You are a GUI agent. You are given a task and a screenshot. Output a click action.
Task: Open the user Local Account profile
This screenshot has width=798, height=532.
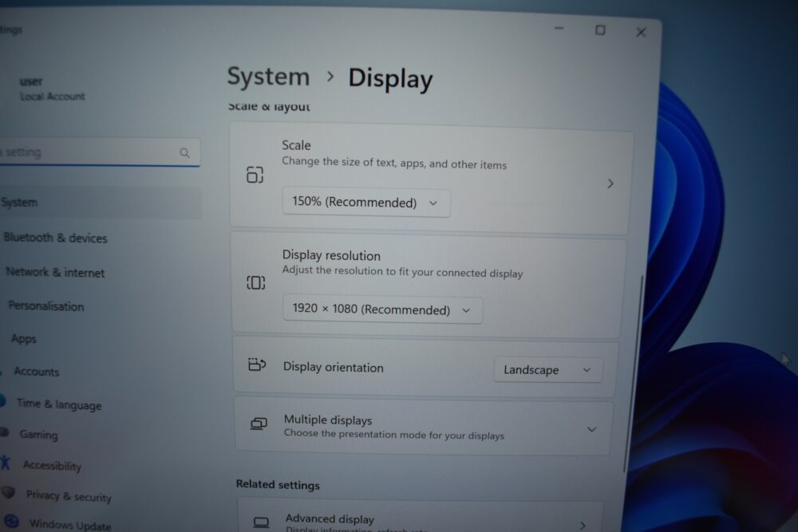click(x=52, y=89)
